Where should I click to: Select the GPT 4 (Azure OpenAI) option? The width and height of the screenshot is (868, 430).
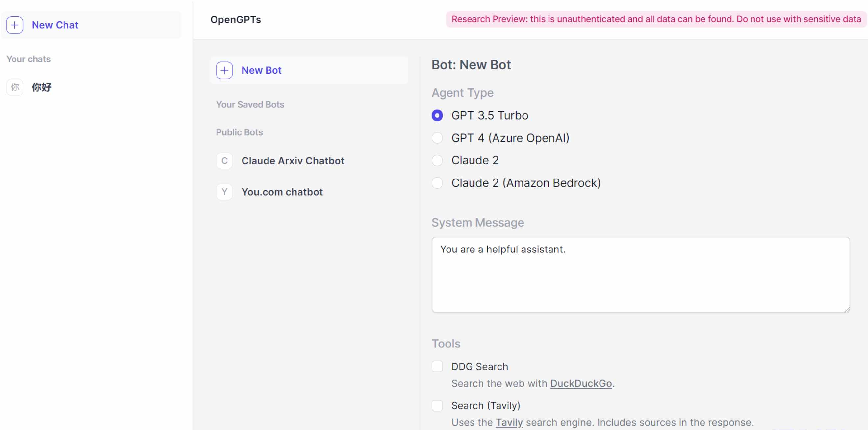[x=437, y=138]
